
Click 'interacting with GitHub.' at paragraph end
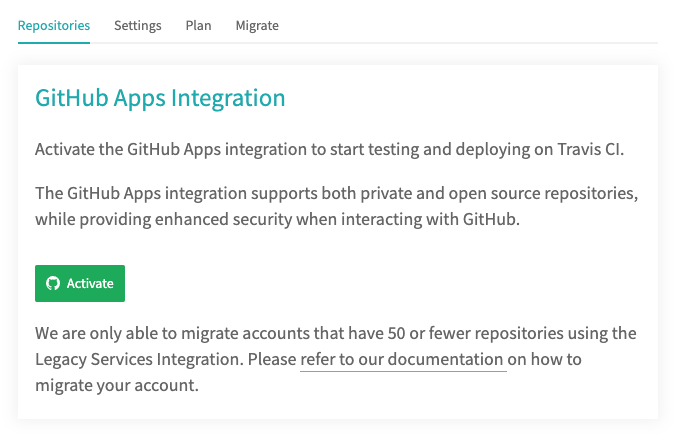(x=430, y=219)
